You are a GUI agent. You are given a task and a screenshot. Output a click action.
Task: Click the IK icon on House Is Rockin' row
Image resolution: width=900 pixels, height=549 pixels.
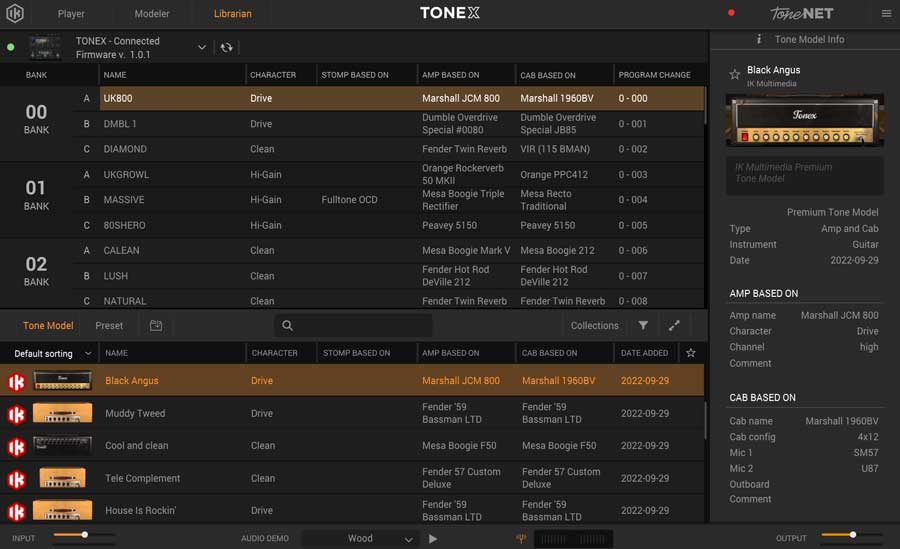[17, 511]
